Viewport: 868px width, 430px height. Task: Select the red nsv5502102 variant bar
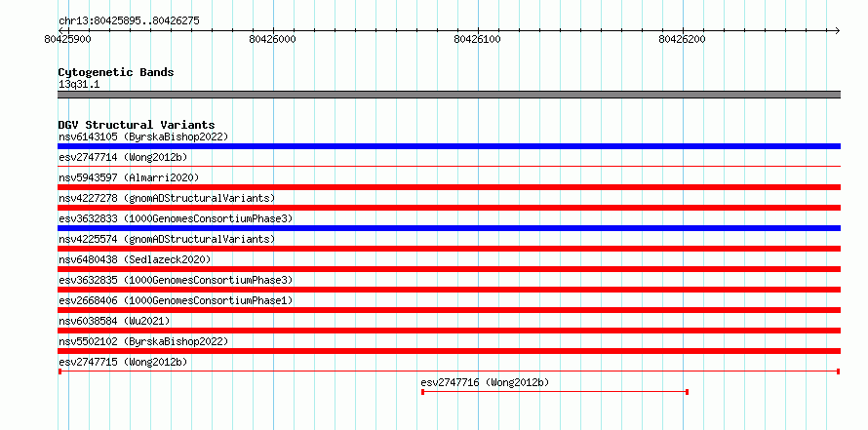pos(449,351)
